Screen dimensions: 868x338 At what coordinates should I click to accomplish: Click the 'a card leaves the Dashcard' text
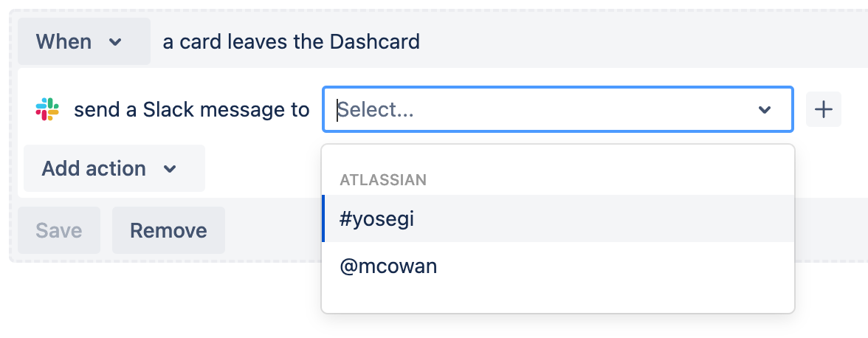click(x=291, y=42)
